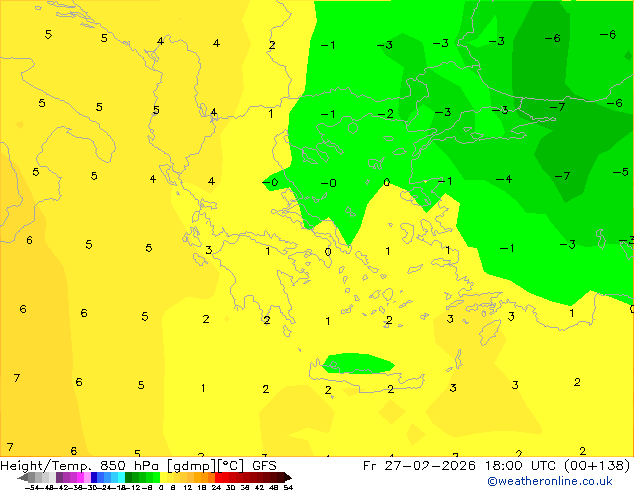Click the dark maroon arrow ending the color scale
This screenshot has width=634, height=490.
pyautogui.click(x=288, y=477)
